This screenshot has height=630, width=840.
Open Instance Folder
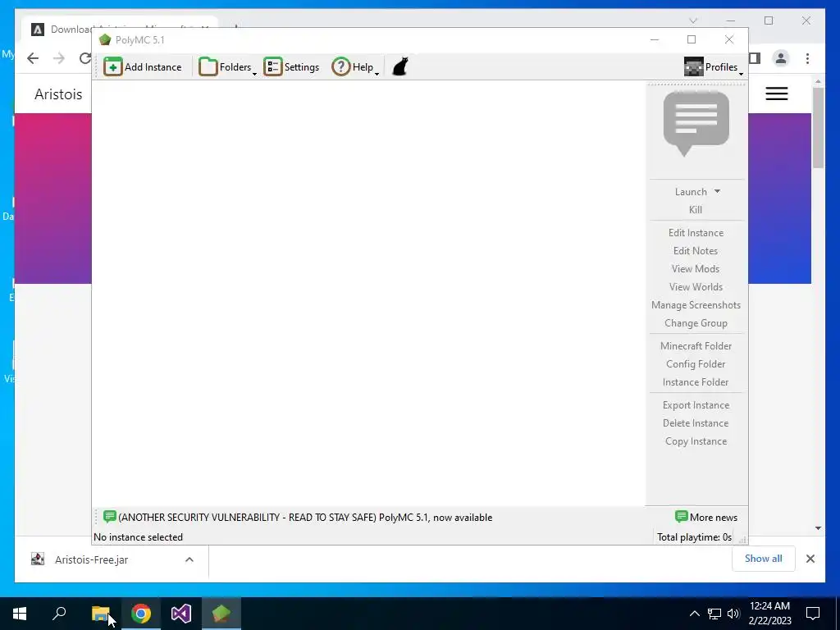696,382
